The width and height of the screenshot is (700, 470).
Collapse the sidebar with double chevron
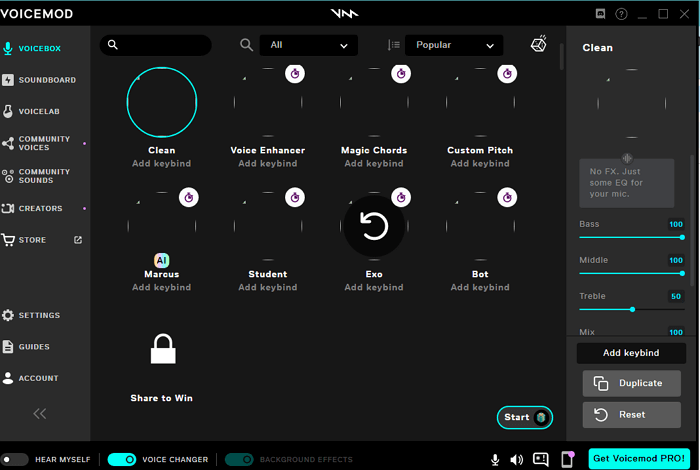40,414
